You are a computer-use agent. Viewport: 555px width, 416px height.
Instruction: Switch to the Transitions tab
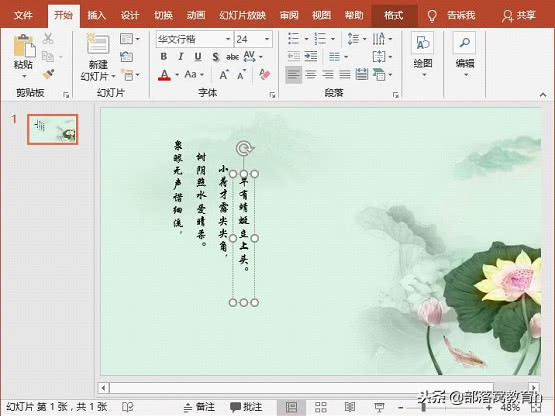coord(163,15)
